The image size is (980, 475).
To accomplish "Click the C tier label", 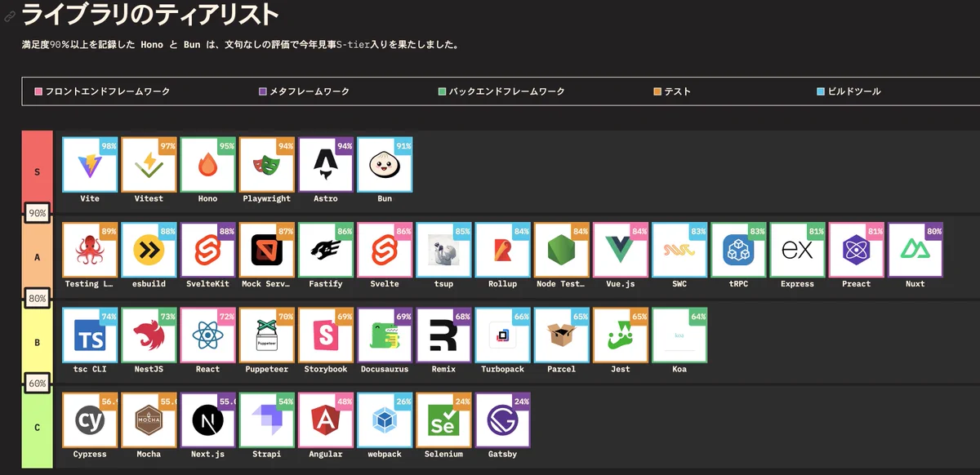I will [37, 427].
